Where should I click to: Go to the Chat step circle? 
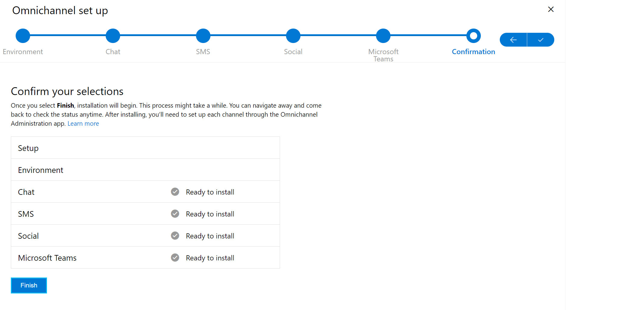coord(113,36)
